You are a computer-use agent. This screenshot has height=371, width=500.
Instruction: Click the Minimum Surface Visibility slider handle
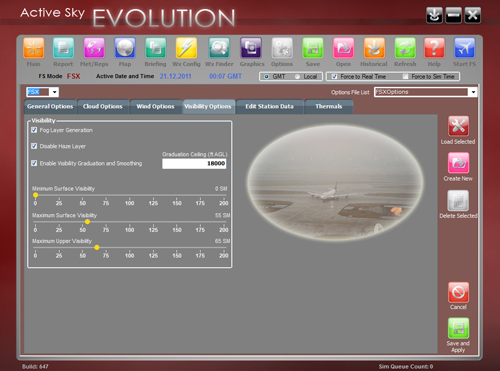(35, 195)
